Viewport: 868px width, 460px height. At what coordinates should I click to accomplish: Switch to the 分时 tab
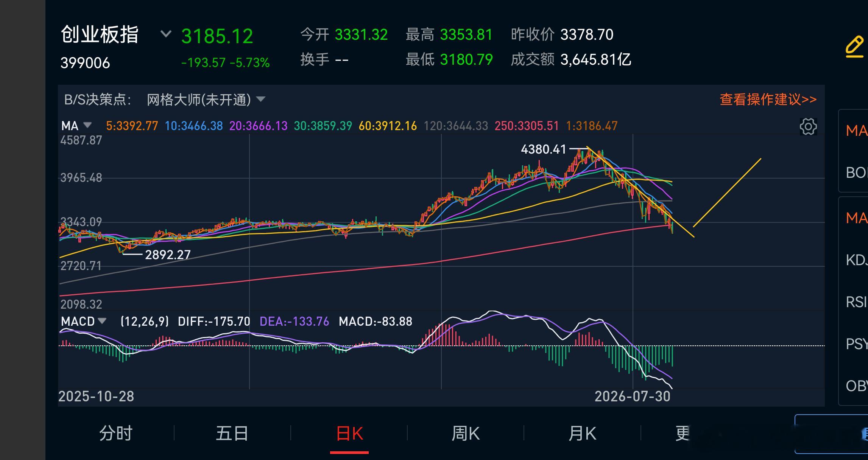(x=116, y=433)
